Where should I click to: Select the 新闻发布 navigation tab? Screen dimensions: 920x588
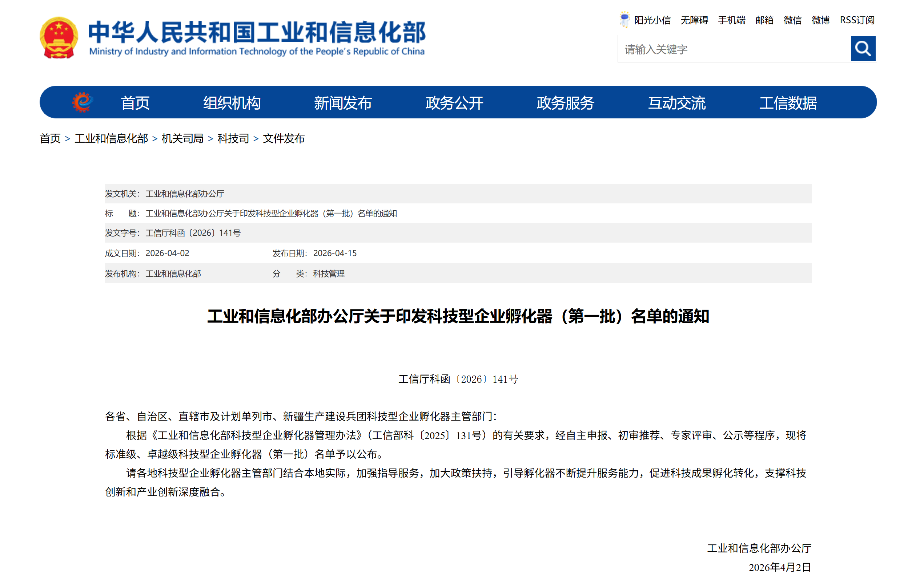click(343, 103)
